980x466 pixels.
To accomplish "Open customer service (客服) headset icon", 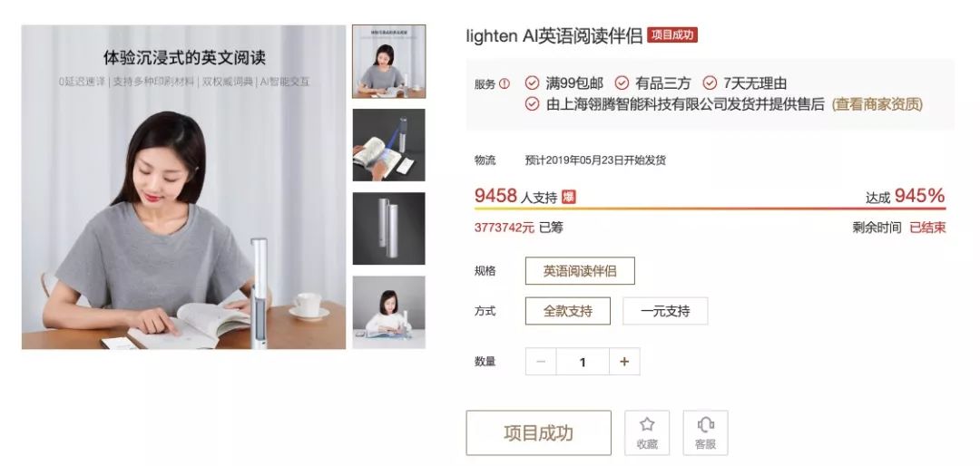I will pyautogui.click(x=705, y=425).
